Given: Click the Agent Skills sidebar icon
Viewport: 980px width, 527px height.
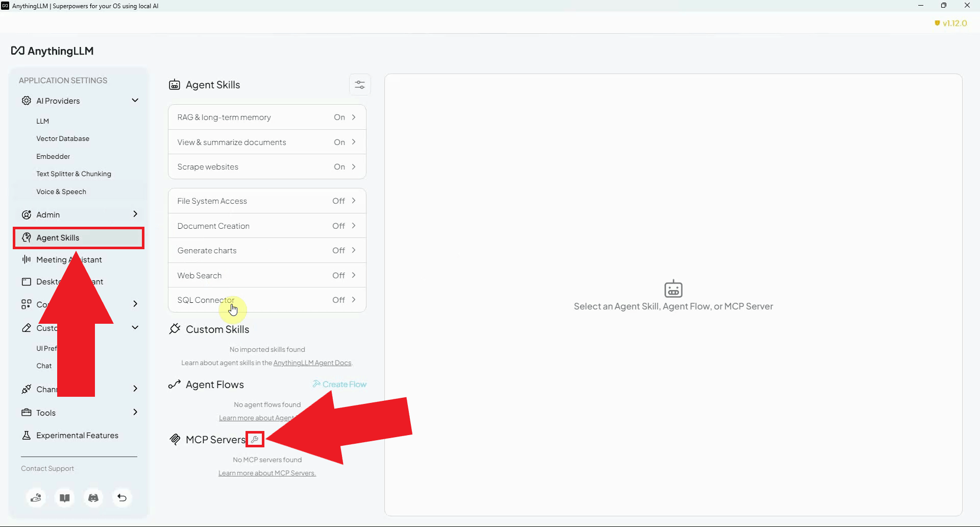Looking at the screenshot, I should pos(27,237).
